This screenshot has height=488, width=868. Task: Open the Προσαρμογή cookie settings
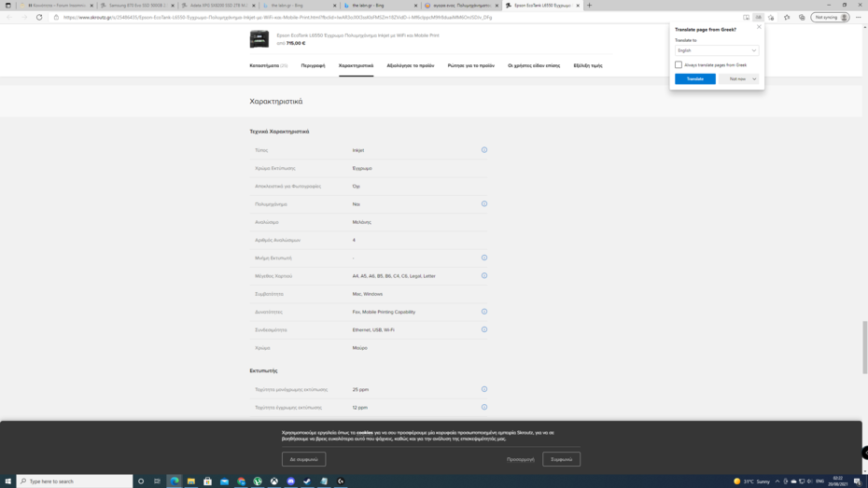(x=521, y=459)
